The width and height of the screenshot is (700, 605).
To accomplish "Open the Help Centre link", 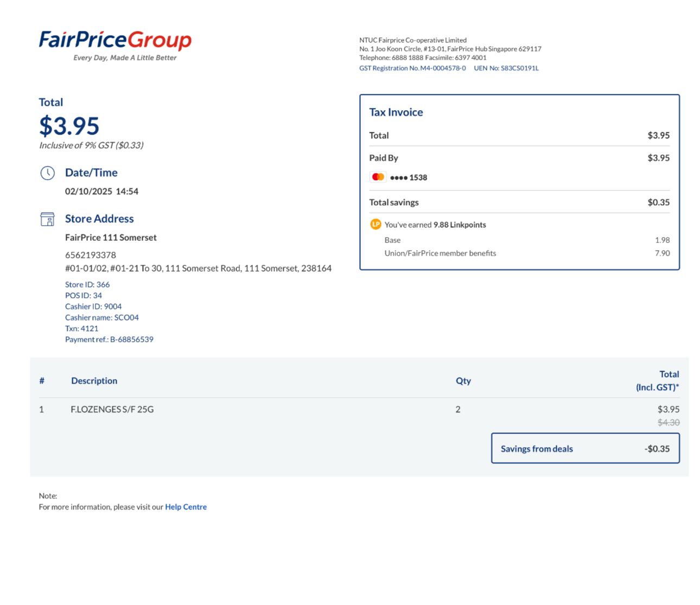I will coord(186,507).
